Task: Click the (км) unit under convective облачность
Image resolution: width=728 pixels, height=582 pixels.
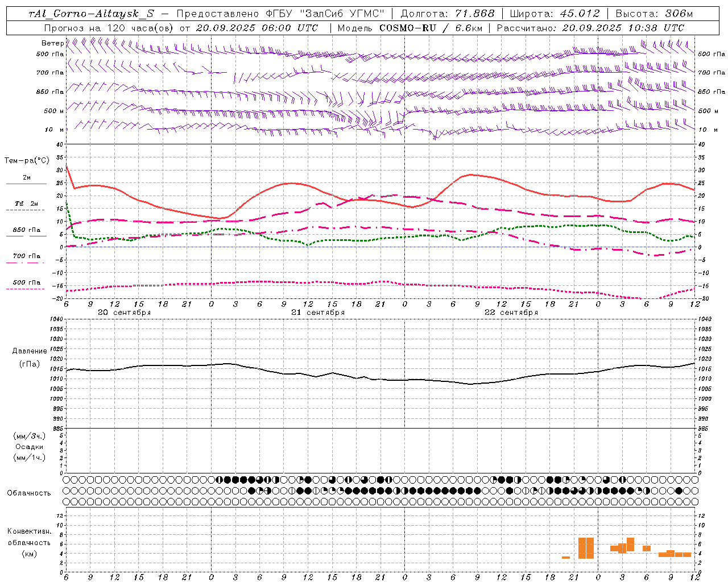Action: [x=29, y=554]
